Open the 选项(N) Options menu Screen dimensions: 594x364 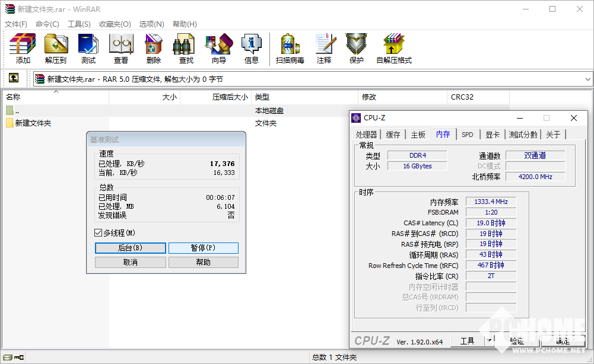coord(151,24)
